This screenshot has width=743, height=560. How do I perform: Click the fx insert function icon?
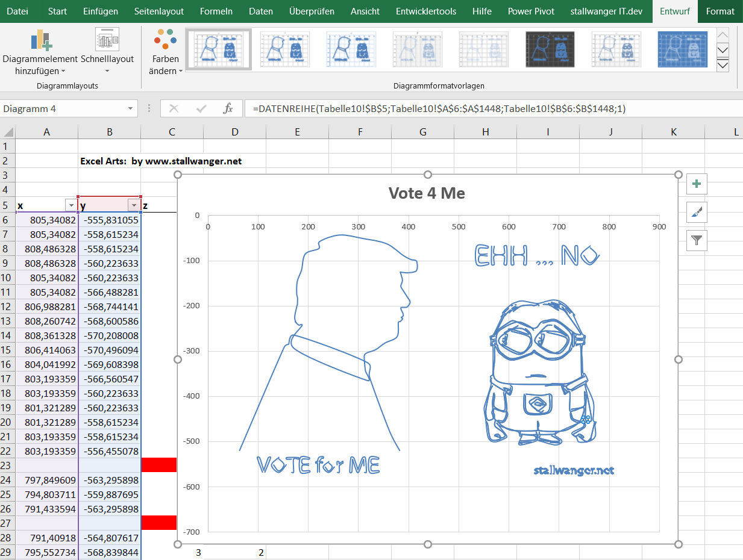[x=228, y=108]
